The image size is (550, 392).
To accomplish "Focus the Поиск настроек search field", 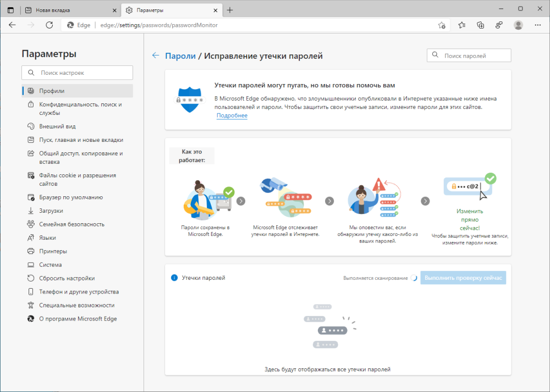I will pyautogui.click(x=77, y=73).
